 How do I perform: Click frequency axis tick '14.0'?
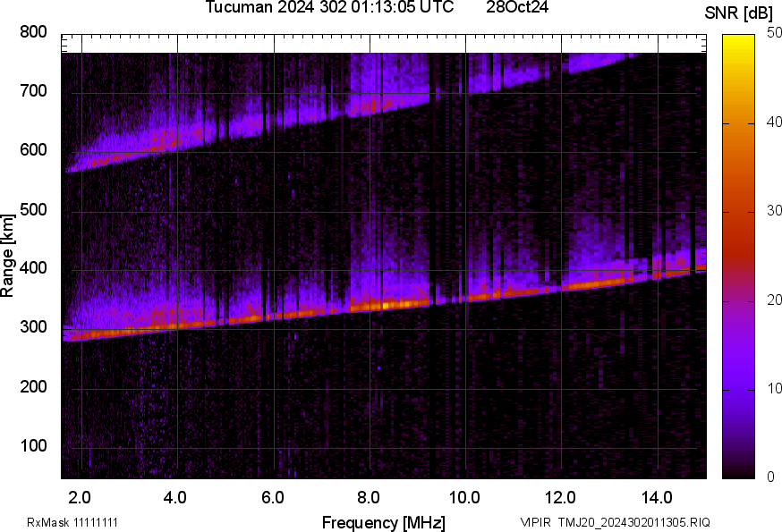[657, 498]
